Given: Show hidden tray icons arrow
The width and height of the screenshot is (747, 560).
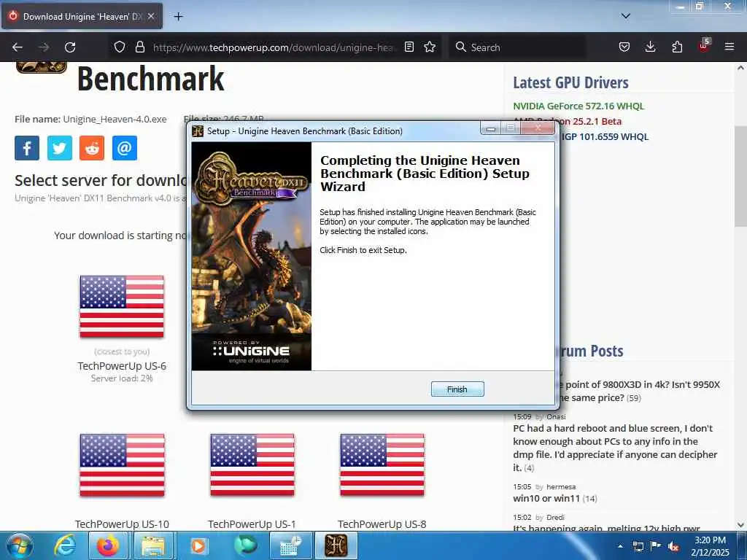Looking at the screenshot, I should pos(620,546).
